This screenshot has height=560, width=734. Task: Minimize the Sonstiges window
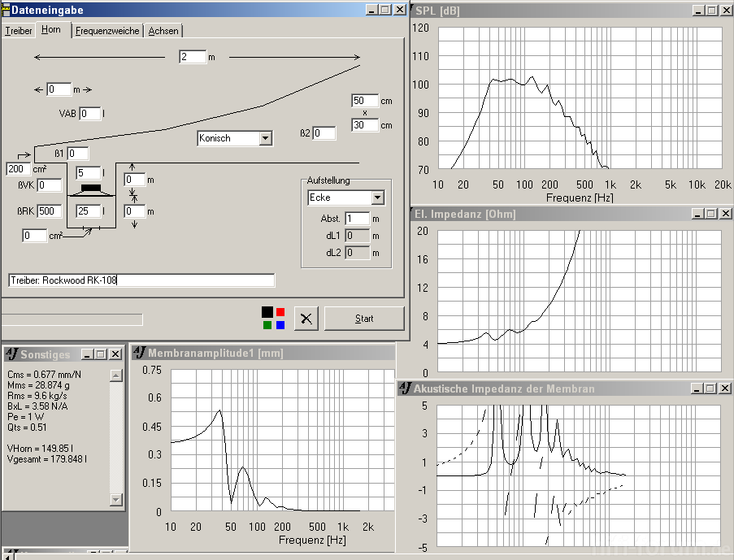tap(87, 354)
